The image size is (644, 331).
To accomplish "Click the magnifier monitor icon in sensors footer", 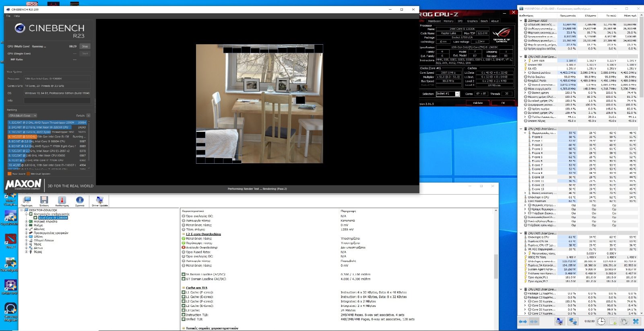I will pyautogui.click(x=559, y=321).
